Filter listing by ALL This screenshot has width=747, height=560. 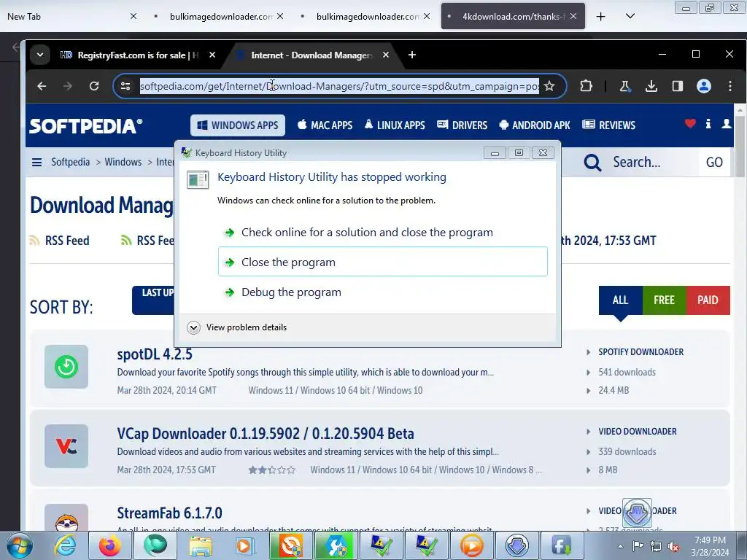coord(620,300)
